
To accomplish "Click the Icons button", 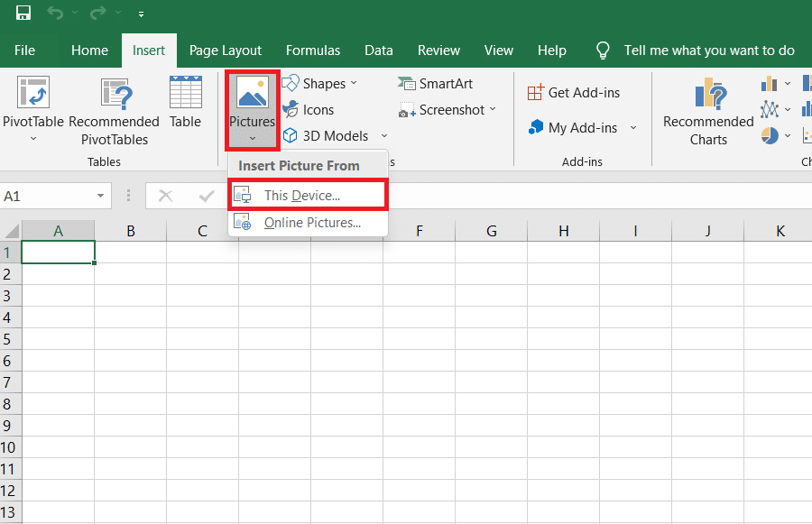I will 309,110.
